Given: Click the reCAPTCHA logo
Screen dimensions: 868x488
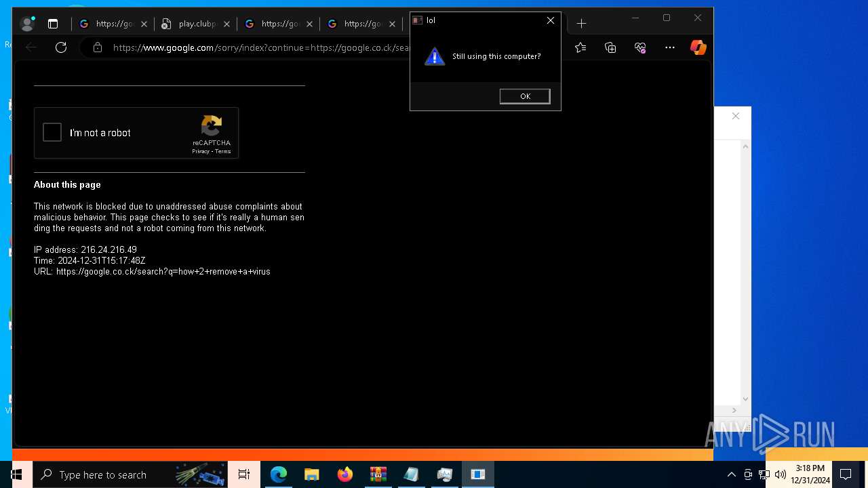Looking at the screenshot, I should pyautogui.click(x=212, y=126).
